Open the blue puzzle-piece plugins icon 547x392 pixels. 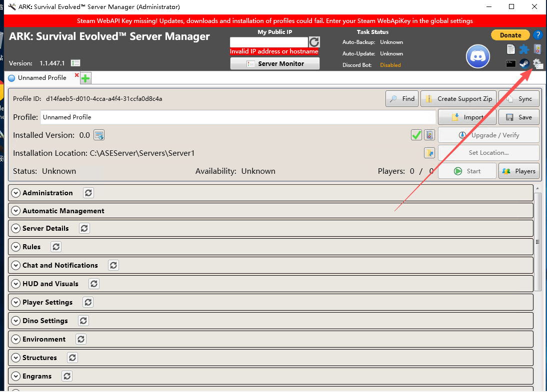click(x=524, y=49)
